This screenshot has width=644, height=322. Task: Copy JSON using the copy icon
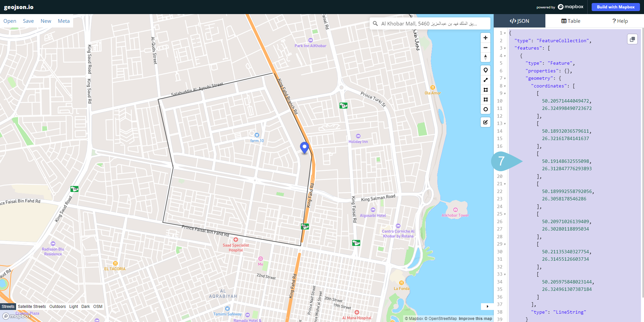click(632, 39)
